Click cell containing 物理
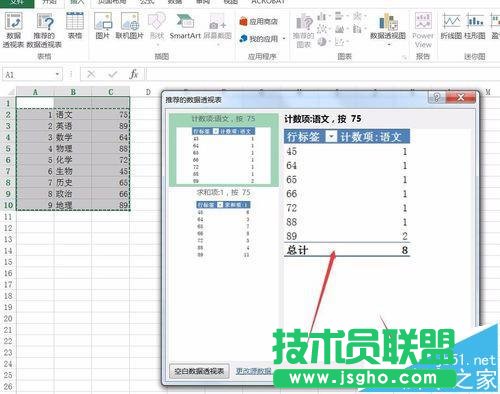The image size is (500, 394). (x=73, y=149)
